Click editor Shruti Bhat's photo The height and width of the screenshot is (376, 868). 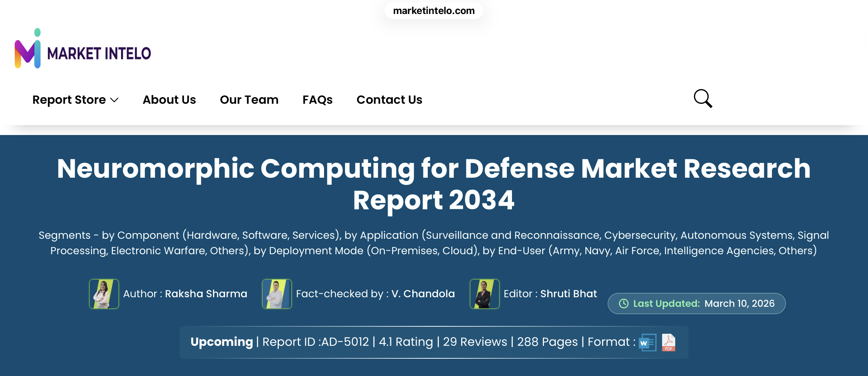(x=484, y=294)
